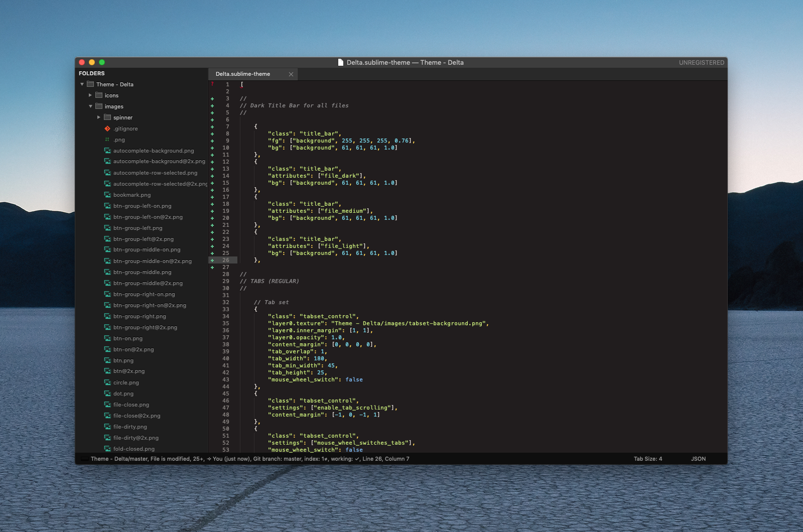Screen dimensions: 803x532
Task: Open the JSON syntax selector
Action: (698, 459)
